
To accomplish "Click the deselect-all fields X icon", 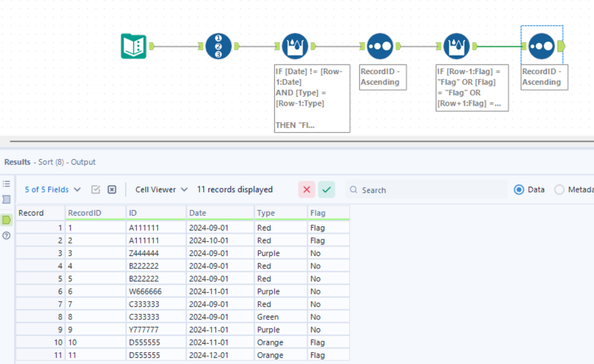I will (112, 189).
